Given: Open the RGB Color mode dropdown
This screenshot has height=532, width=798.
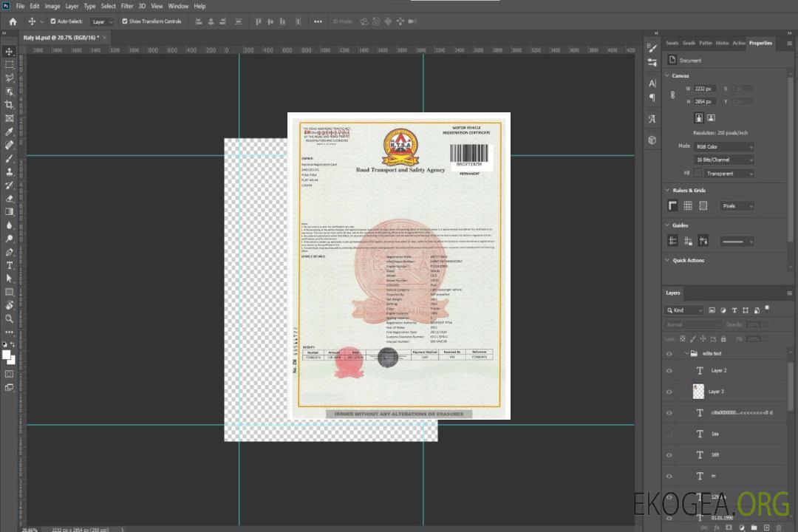Looking at the screenshot, I should (x=724, y=147).
